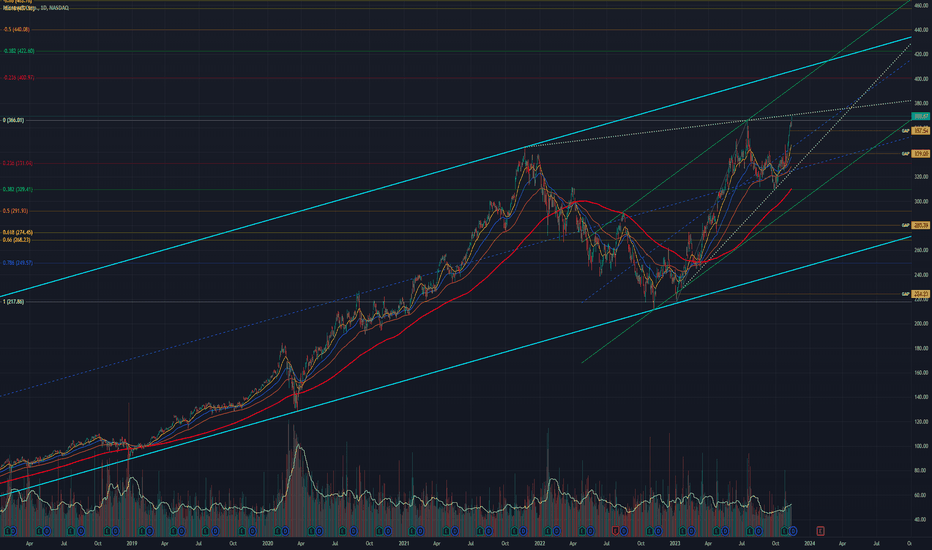
Task: Select the Fibonacci label 1 (217.86)
Action: click(13, 302)
